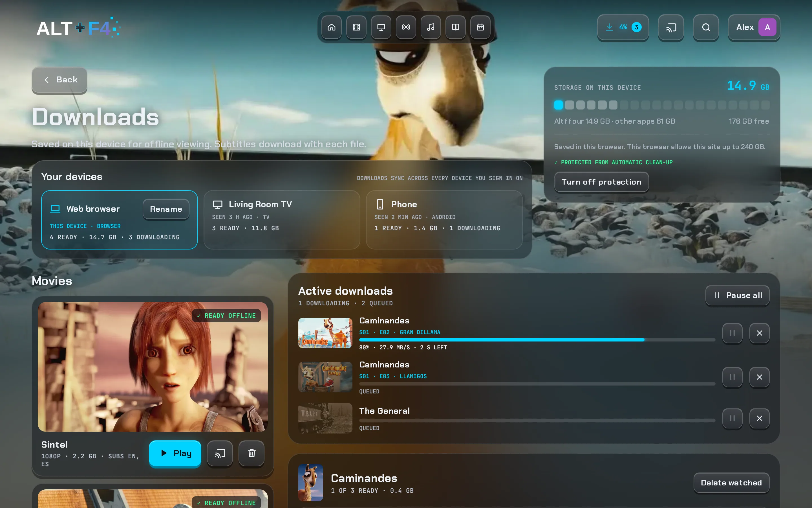812x508 pixels.
Task: Open the Music note icon in navigation
Action: click(x=431, y=27)
